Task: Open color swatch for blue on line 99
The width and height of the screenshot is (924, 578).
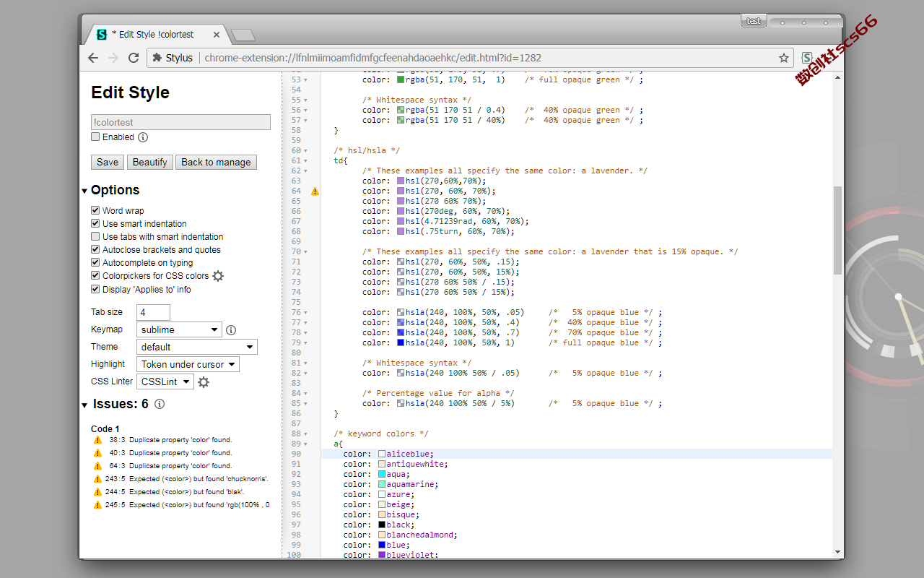Action: pyautogui.click(x=382, y=545)
